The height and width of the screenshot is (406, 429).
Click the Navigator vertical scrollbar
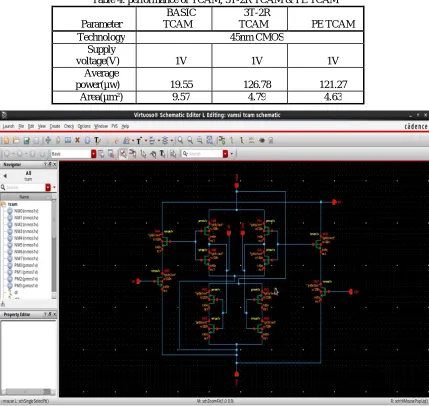click(54, 247)
